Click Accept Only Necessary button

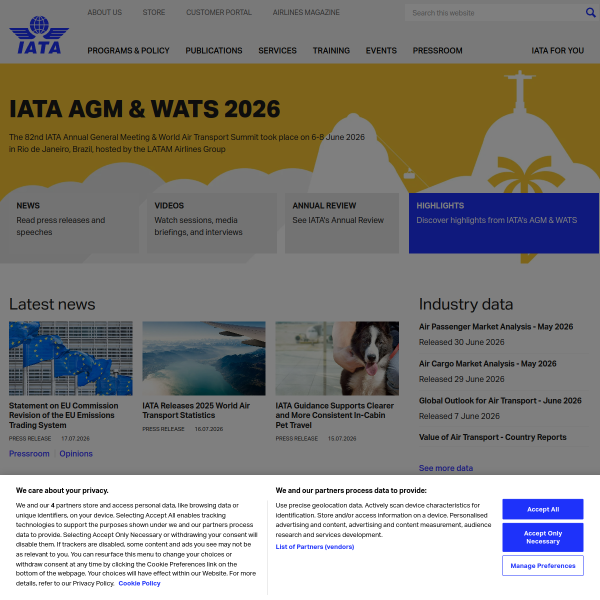coord(543,537)
